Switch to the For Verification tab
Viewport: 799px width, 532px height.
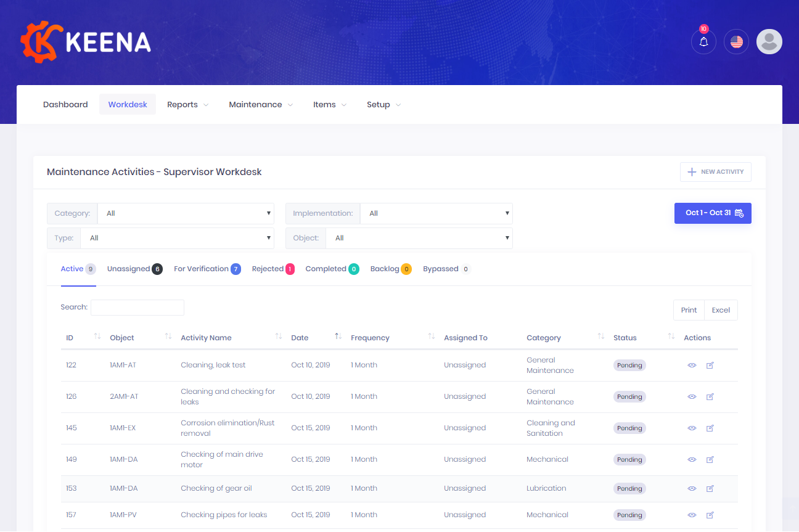[x=207, y=269]
